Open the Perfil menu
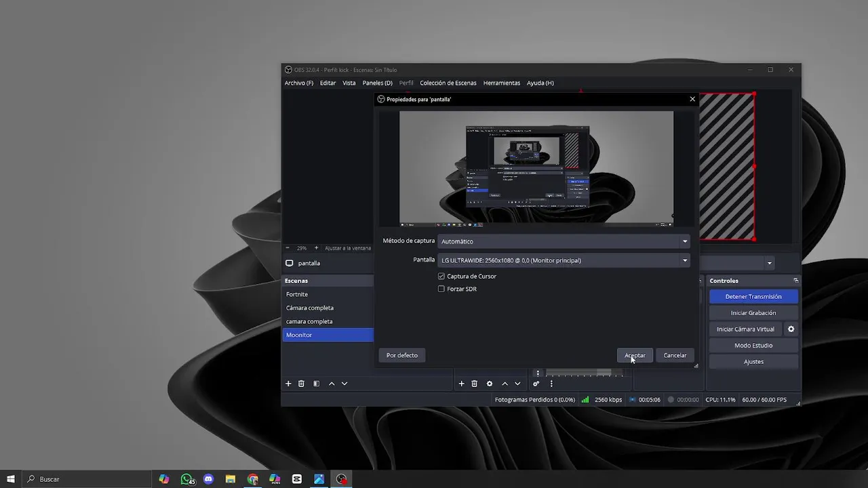Image resolution: width=868 pixels, height=488 pixels. point(406,83)
